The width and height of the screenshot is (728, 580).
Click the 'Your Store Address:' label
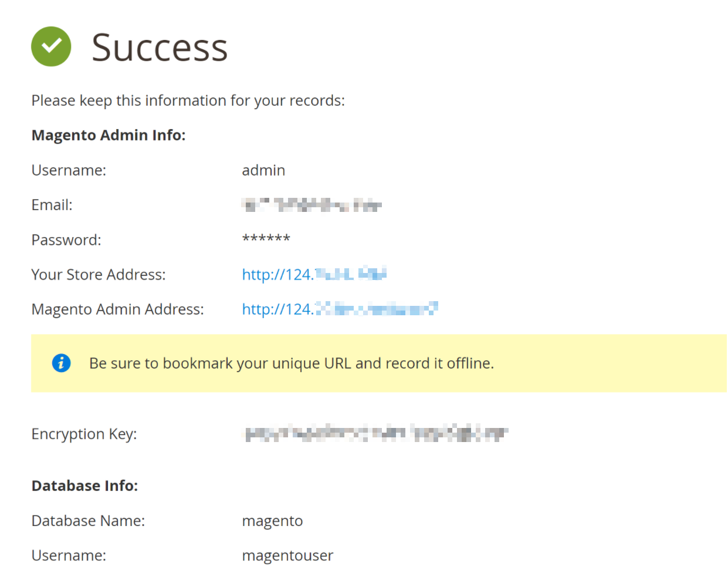coord(99,274)
